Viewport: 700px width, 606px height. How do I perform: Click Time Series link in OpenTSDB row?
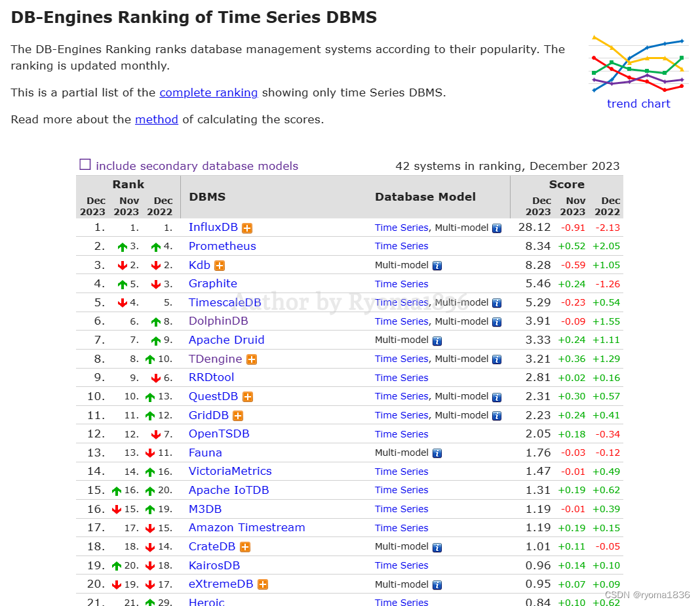click(401, 434)
